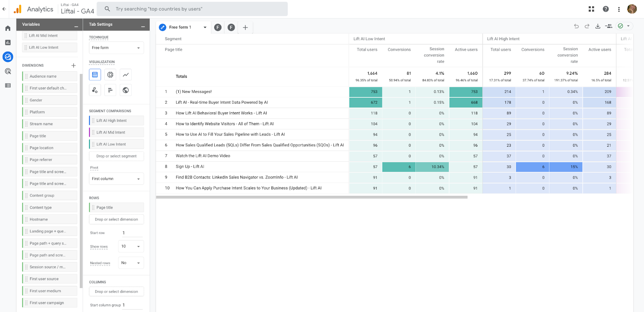This screenshot has width=644, height=312.
Task: Click the table horizontal scrollbar
Action: coord(312,197)
